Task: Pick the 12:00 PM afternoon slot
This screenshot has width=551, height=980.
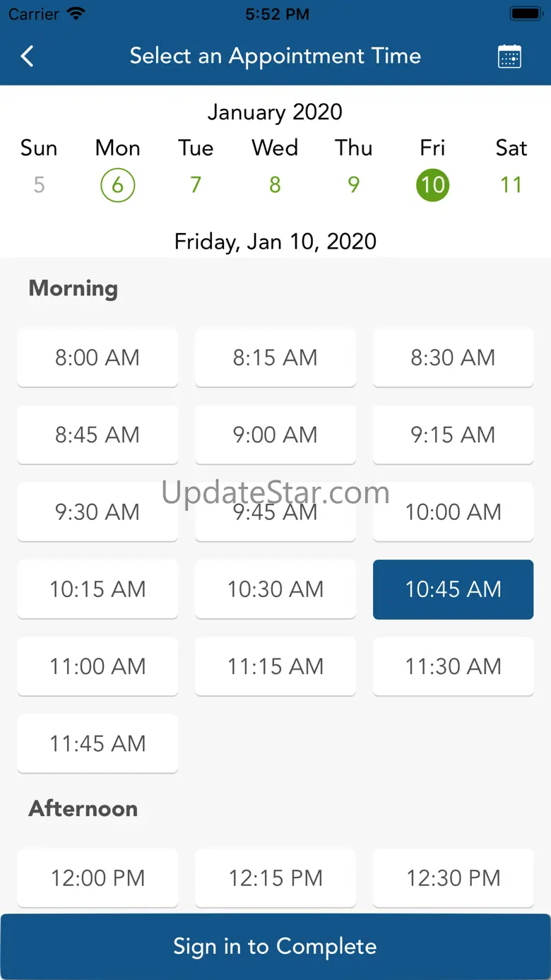Action: [97, 878]
